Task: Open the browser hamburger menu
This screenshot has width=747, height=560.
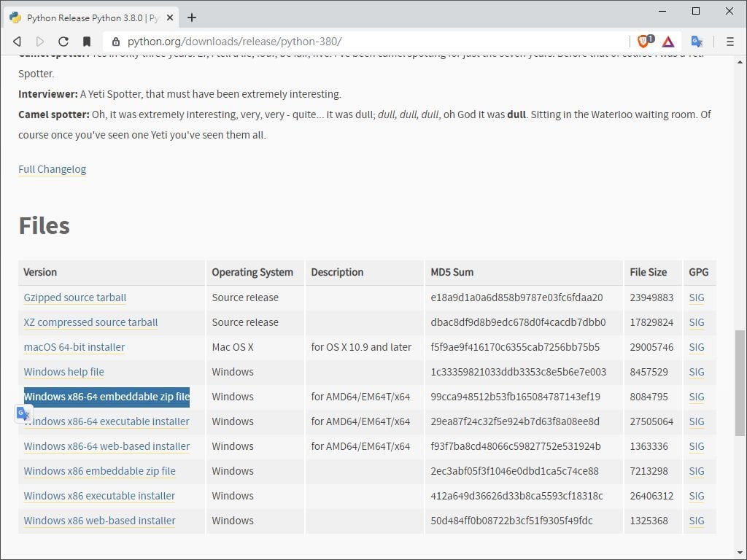Action: coord(729,42)
